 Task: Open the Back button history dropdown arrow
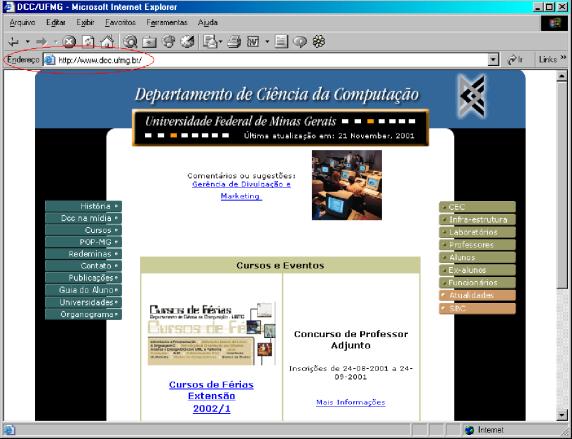point(27,42)
